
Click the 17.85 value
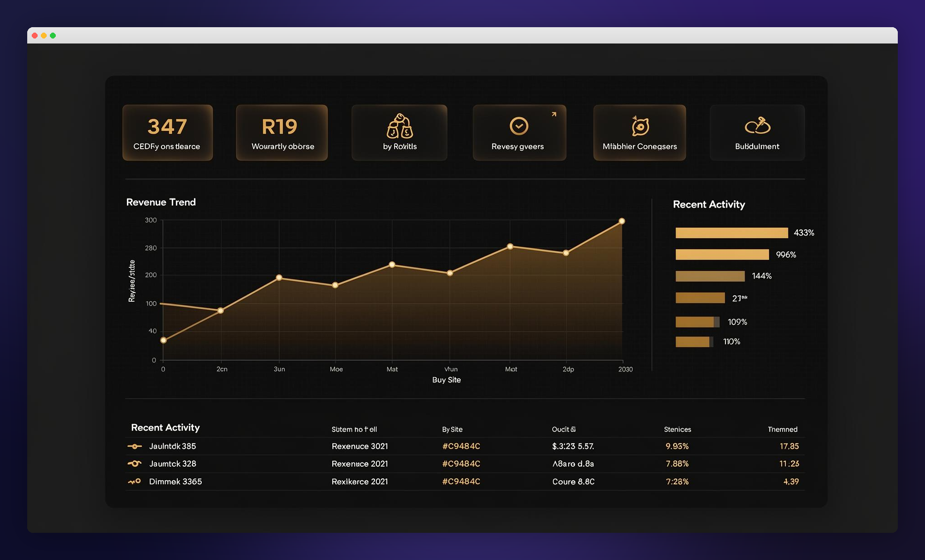pos(789,446)
